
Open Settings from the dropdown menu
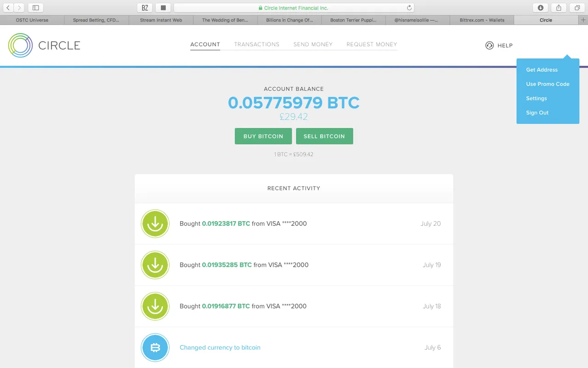(536, 98)
